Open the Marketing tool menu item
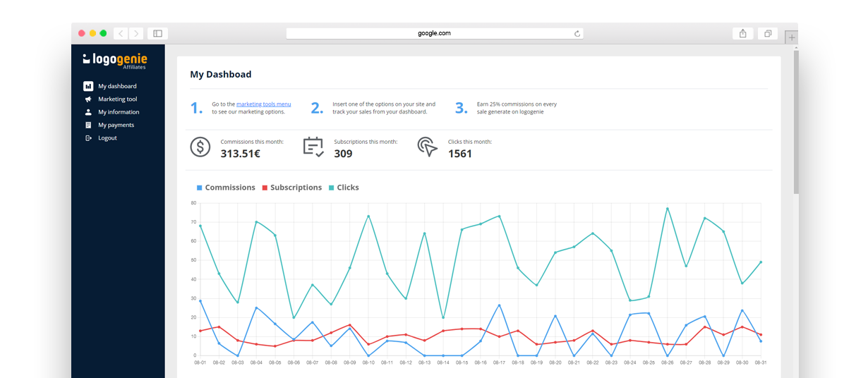The width and height of the screenshot is (868, 378). click(x=117, y=99)
